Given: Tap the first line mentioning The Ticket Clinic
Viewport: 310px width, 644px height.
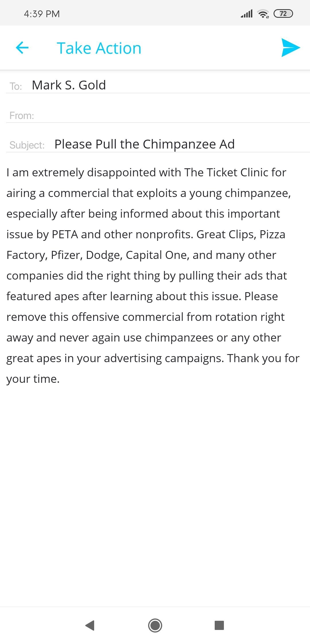Looking at the screenshot, I should pyautogui.click(x=146, y=173).
